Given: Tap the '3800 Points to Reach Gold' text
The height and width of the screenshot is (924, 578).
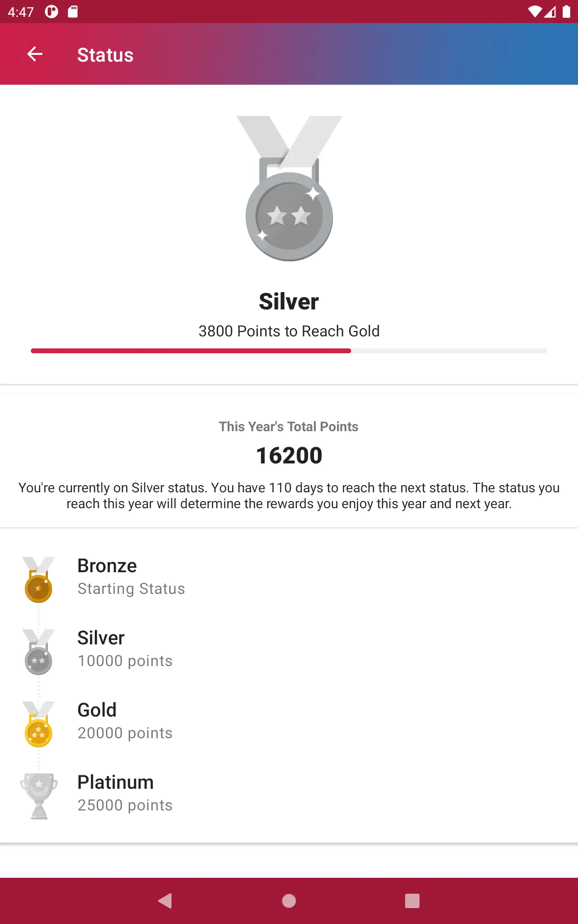Looking at the screenshot, I should pos(289,331).
